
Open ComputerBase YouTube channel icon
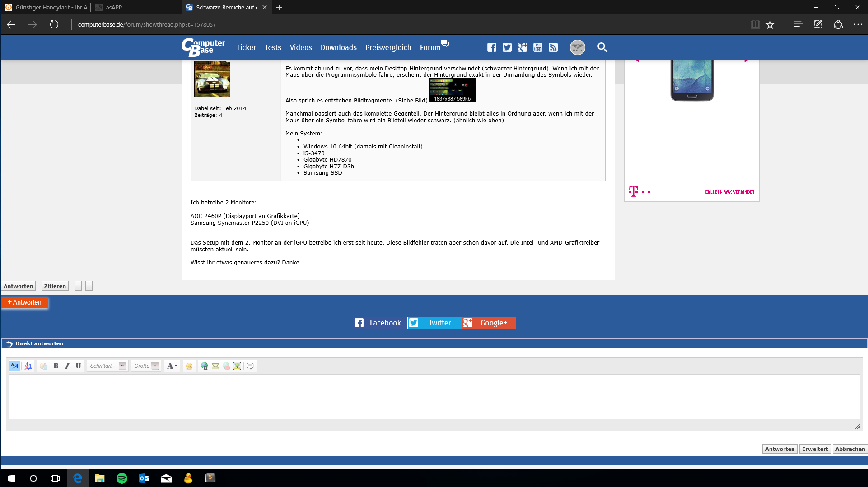pyautogui.click(x=538, y=47)
